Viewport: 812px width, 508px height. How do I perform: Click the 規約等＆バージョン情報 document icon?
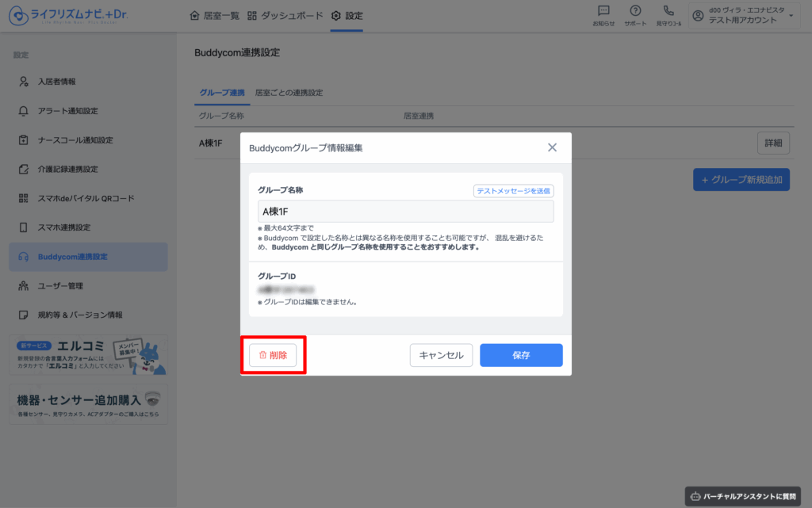[23, 315]
